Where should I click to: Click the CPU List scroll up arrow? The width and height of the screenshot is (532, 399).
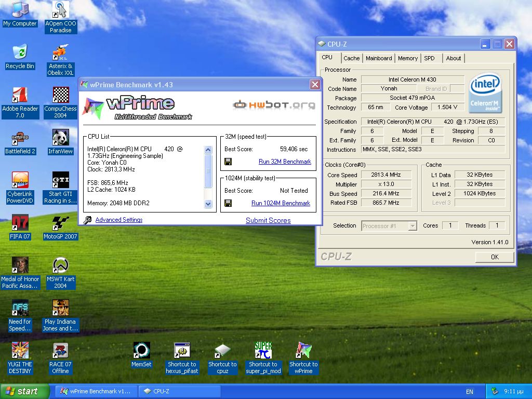[x=208, y=150]
